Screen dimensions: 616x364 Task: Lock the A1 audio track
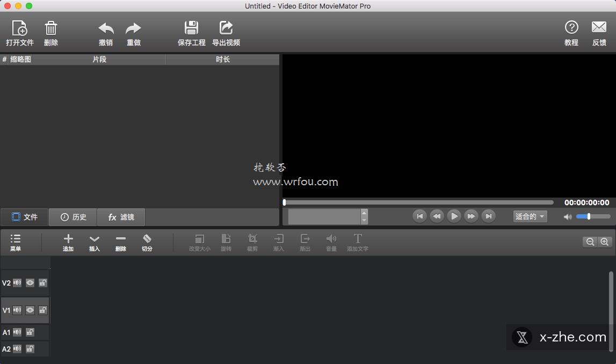30,332
